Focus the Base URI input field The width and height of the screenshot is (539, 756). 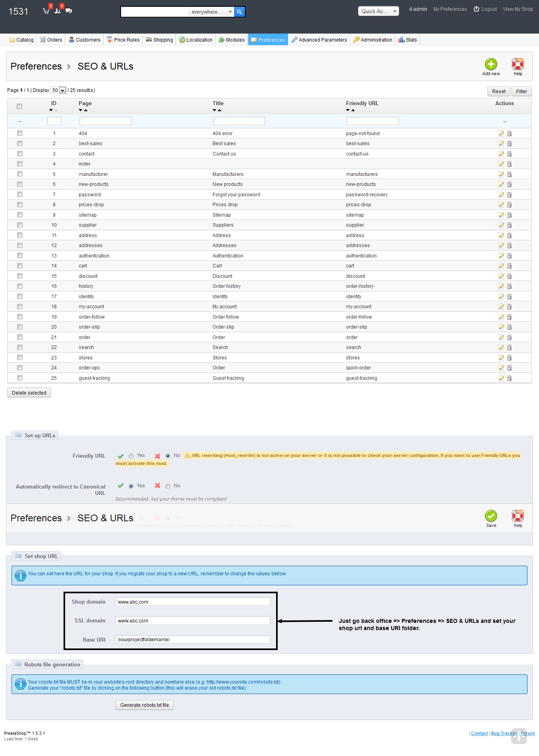tap(193, 639)
